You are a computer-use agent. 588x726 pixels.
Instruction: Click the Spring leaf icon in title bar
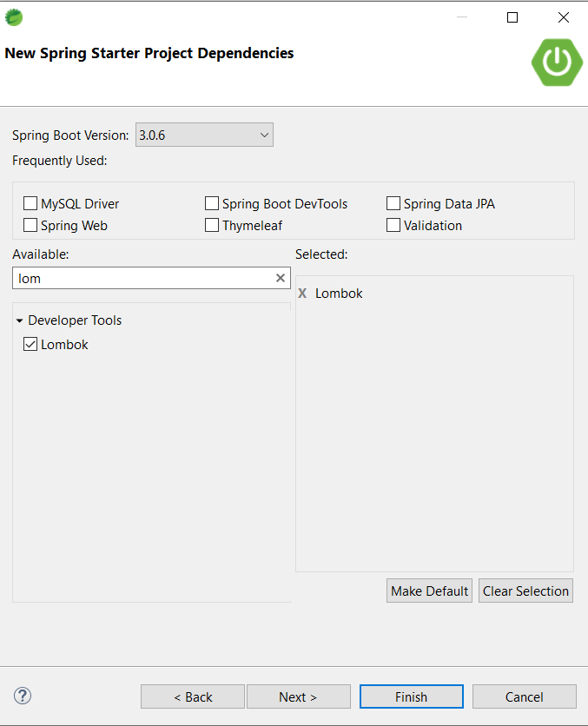coord(14,17)
